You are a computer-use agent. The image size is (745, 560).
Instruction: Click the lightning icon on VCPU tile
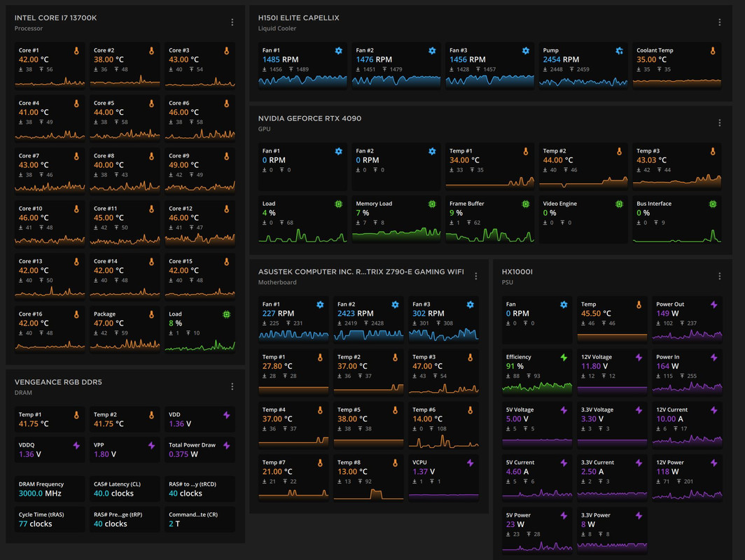tap(470, 463)
